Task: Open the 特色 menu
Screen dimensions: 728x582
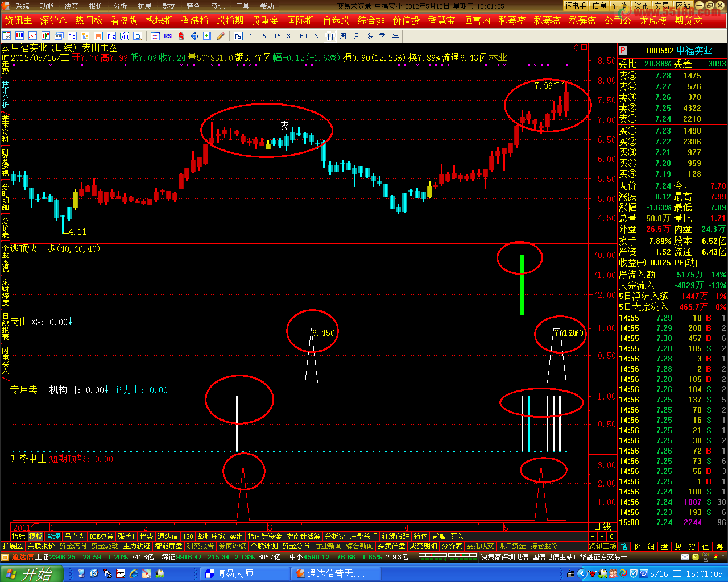Action: [x=193, y=6]
